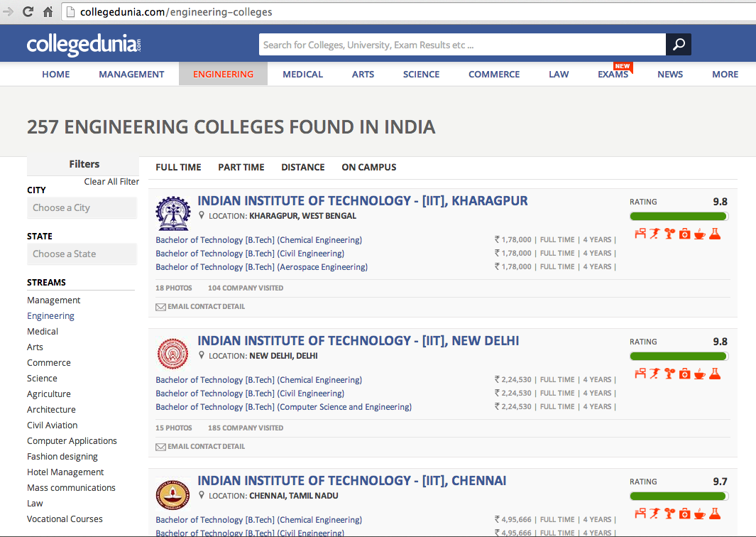
Task: Expand the MORE navigation menu
Action: click(x=725, y=75)
